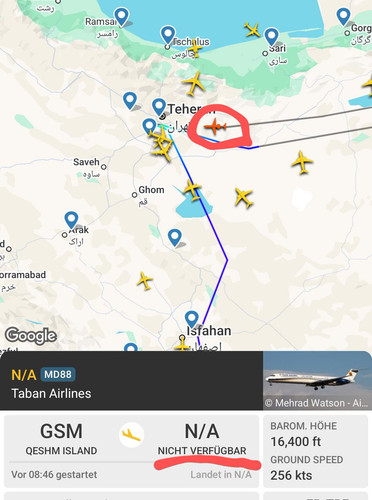This screenshot has height=500, width=372.
Task: Tap the airport pin near Ramsar
Action: (x=121, y=17)
